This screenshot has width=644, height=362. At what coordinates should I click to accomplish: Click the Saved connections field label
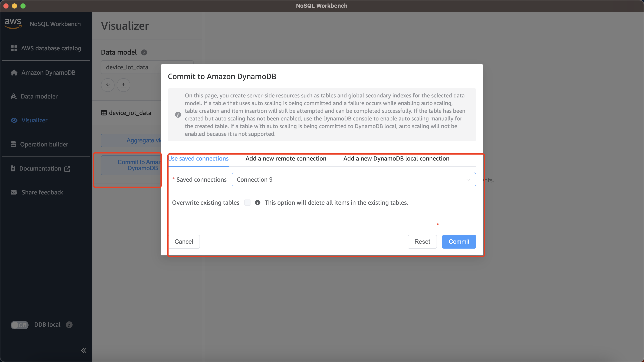coord(201,180)
